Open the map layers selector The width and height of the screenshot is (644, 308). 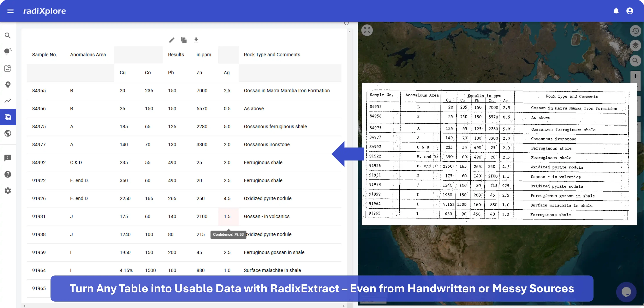point(635,46)
